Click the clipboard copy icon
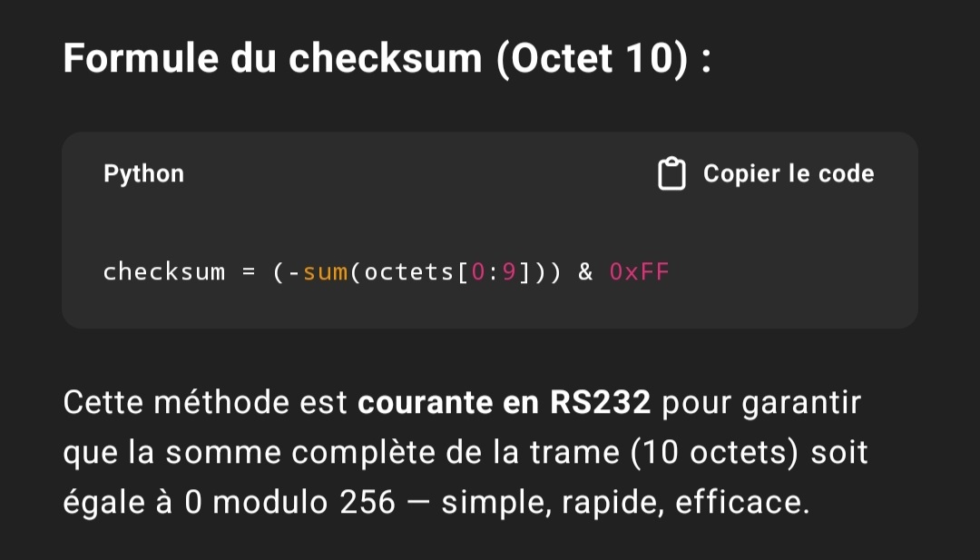 pyautogui.click(x=671, y=174)
